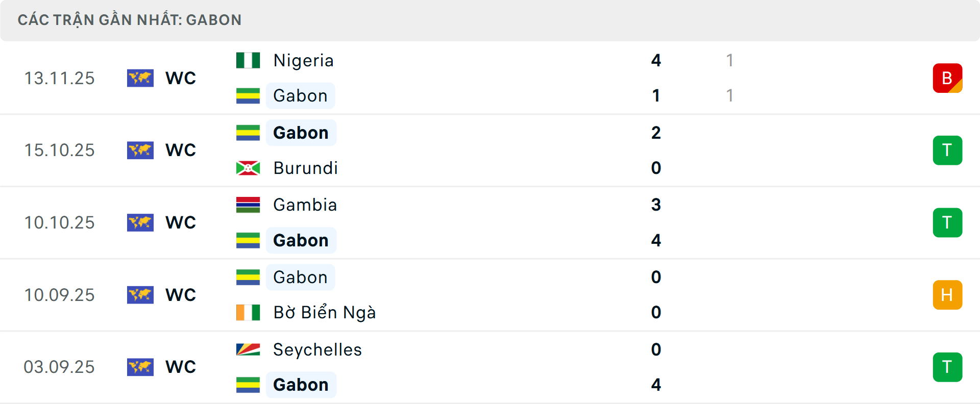Select the Bờ Biển Ngà flag icon
Screen dimensions: 980x404
(x=248, y=312)
